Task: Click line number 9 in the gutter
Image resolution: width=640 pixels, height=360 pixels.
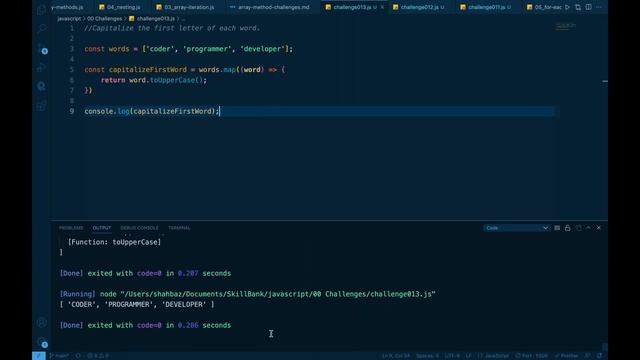Action: [x=72, y=111]
